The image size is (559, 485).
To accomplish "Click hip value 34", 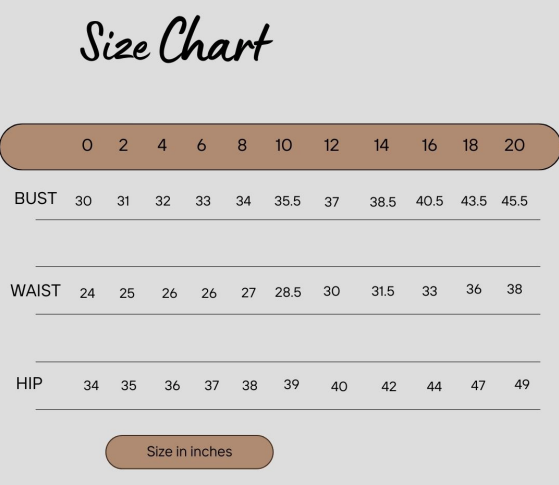I will 91,386.
